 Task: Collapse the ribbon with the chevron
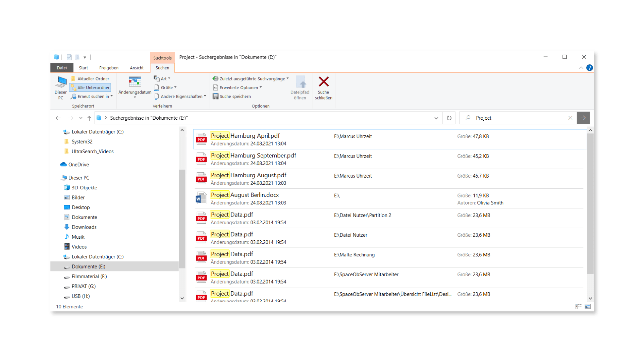581,68
